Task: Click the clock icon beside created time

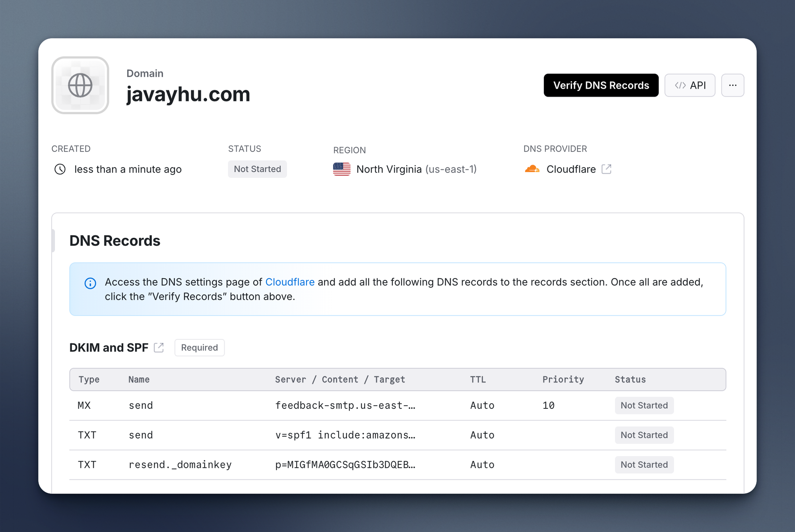Action: tap(60, 169)
